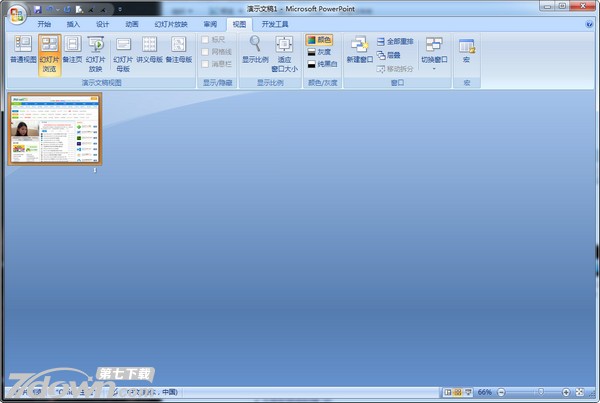
Task: Open the 动画 ribbon tab
Action: click(x=132, y=24)
